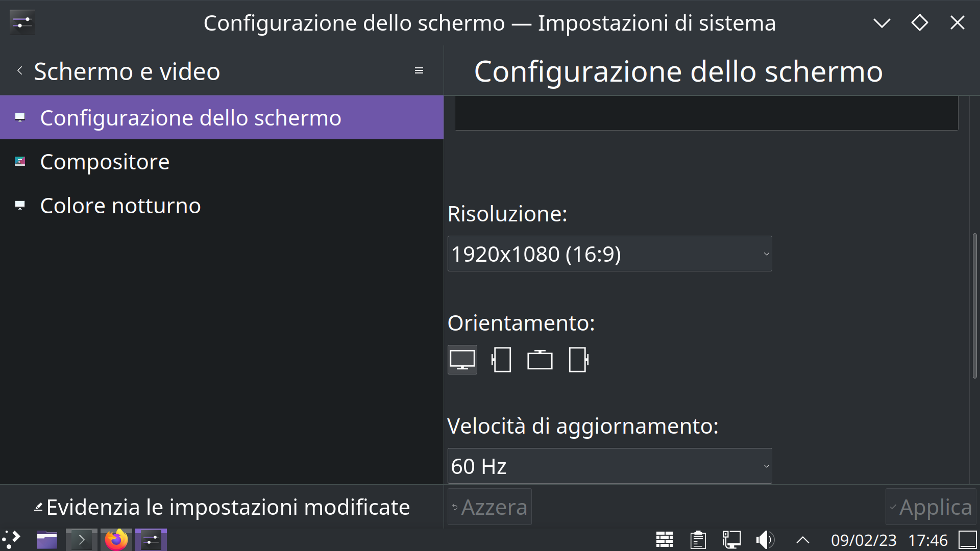Click the vertical scrollbar of the settings panel
This screenshot has width=980, height=551.
[974, 306]
